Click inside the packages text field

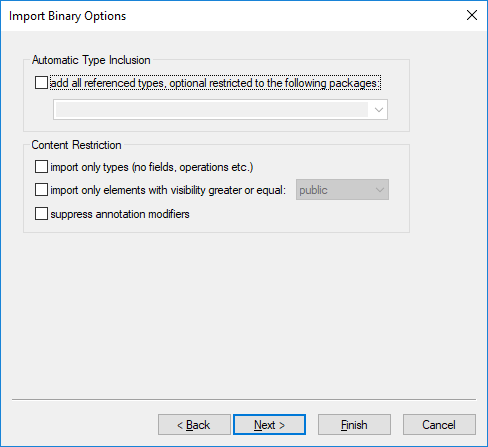tap(211, 110)
